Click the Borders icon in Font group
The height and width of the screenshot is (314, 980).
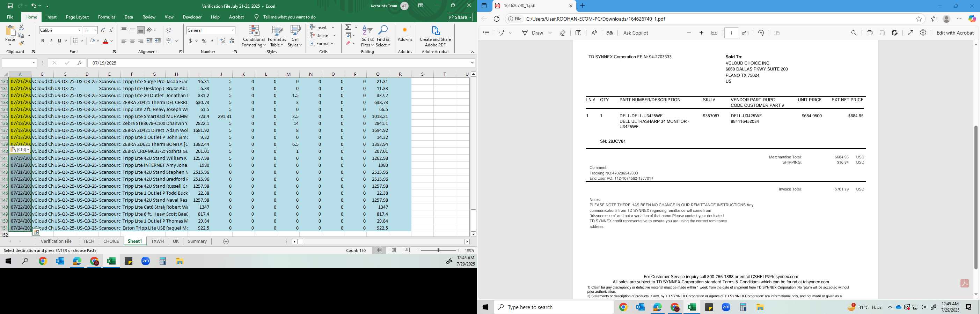tap(76, 41)
